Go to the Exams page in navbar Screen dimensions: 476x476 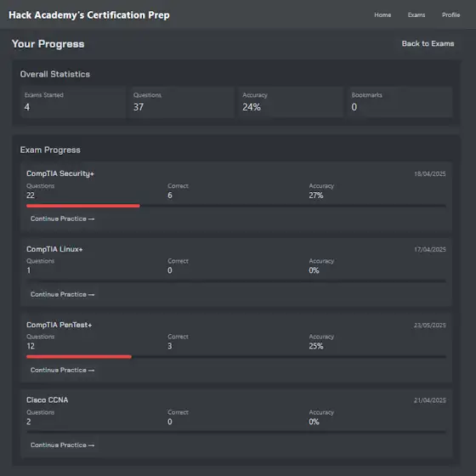(x=416, y=15)
